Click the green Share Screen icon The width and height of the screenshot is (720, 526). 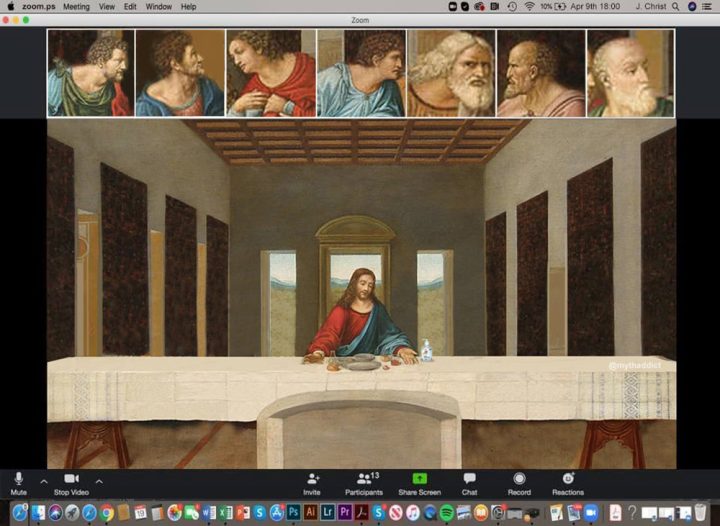point(420,478)
